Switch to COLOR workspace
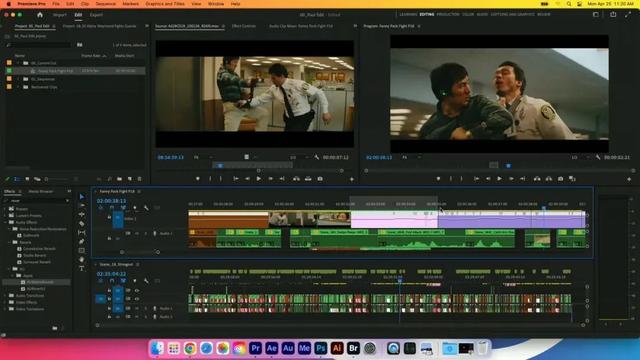640x360 pixels. [468, 14]
